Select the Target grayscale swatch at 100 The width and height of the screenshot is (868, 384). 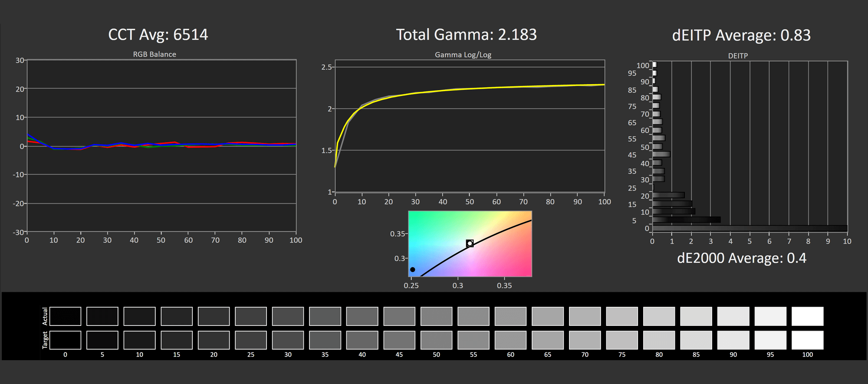coord(807,340)
